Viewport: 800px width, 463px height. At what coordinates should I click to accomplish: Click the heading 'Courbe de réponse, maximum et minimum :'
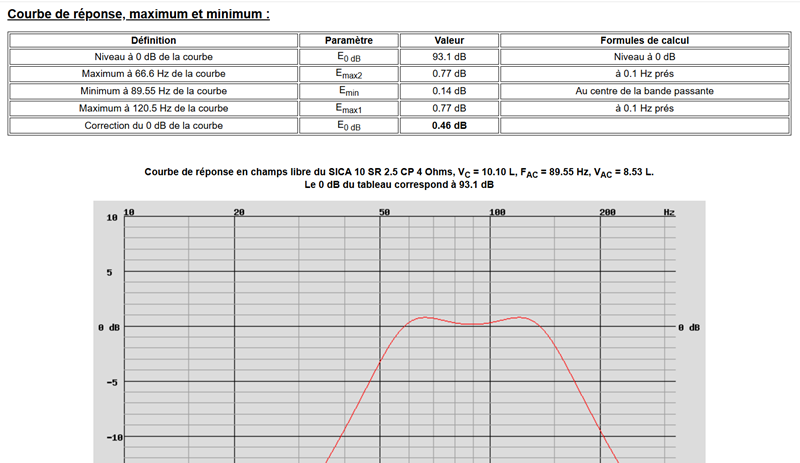[x=138, y=14]
